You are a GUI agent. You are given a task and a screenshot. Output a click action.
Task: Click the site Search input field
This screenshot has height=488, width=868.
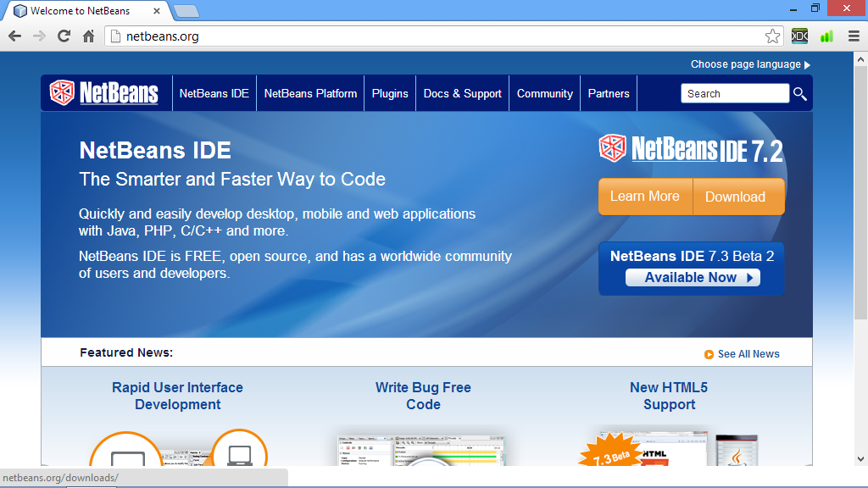pos(735,93)
